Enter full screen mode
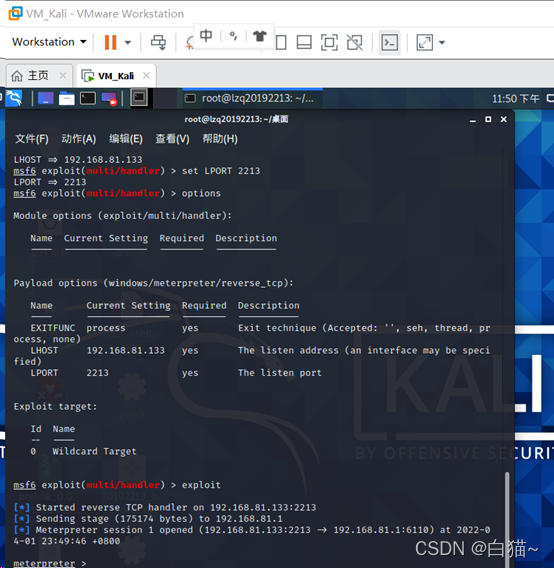The image size is (554, 568). pos(329,42)
